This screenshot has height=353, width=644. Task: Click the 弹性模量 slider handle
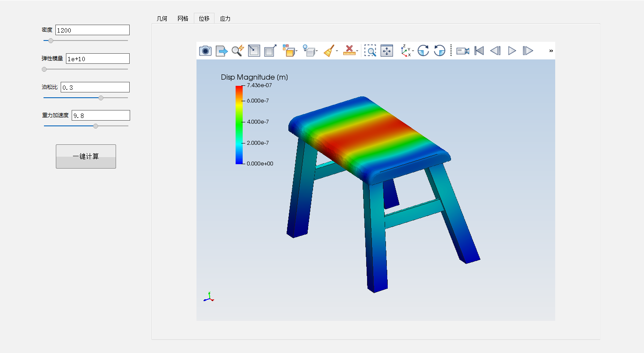[x=44, y=69]
